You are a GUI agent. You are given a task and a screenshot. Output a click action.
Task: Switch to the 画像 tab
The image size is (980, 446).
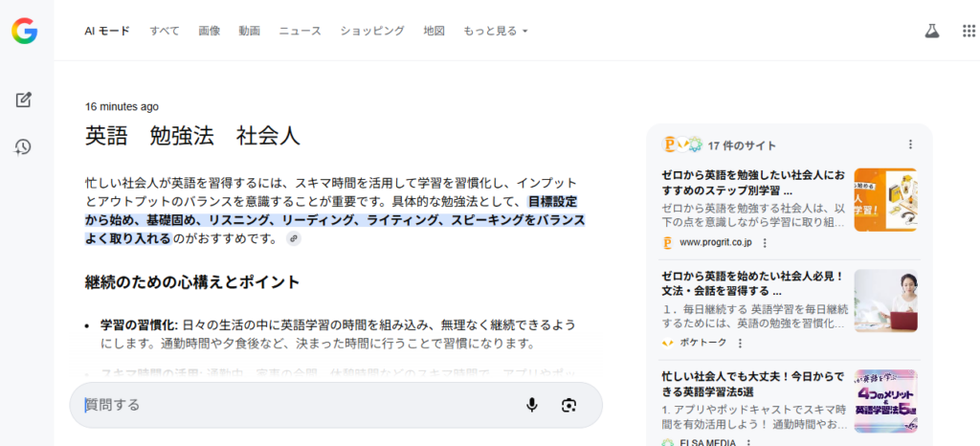[x=210, y=31]
